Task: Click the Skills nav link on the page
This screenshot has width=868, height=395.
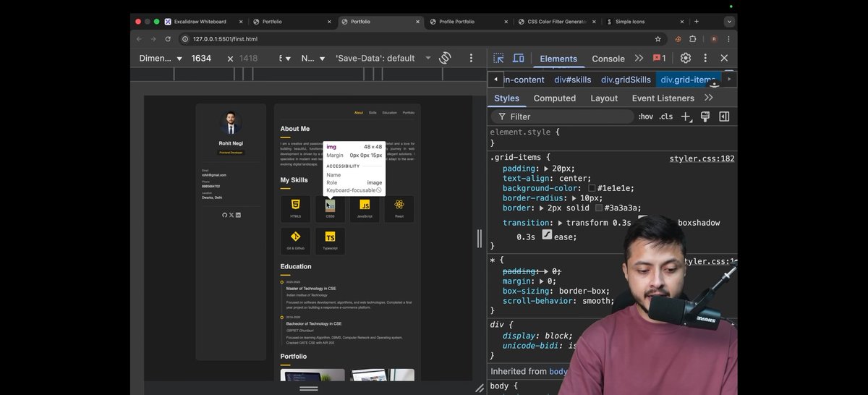Action: pyautogui.click(x=373, y=113)
